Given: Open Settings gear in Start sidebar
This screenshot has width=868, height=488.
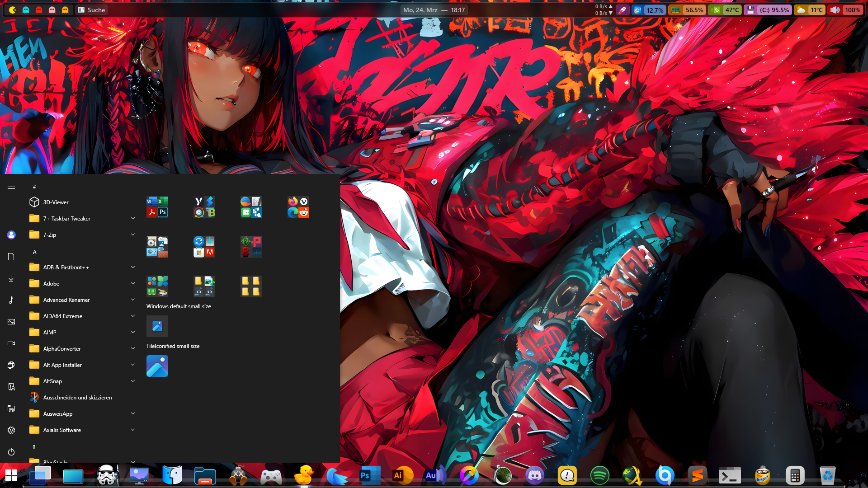Looking at the screenshot, I should (11, 430).
